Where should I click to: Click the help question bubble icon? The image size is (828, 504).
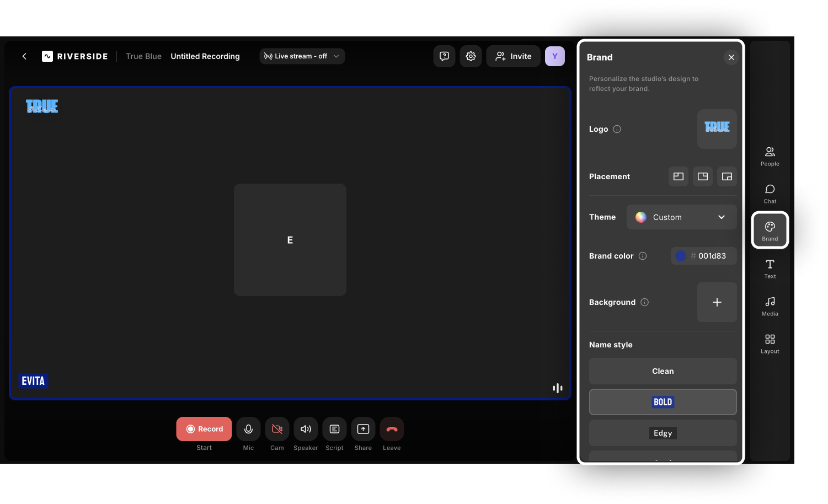[x=444, y=56]
